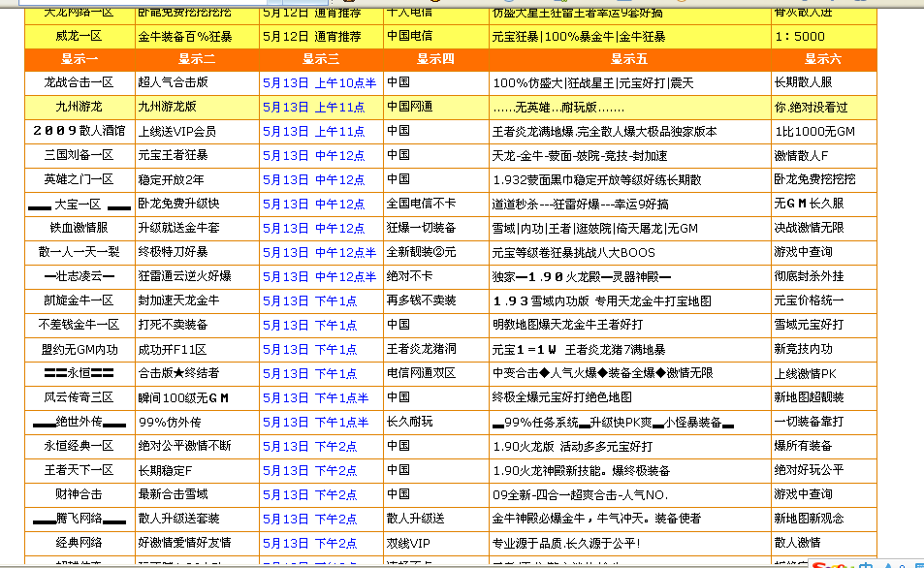
Task: Click the 显示五 column header
Action: 629,59
